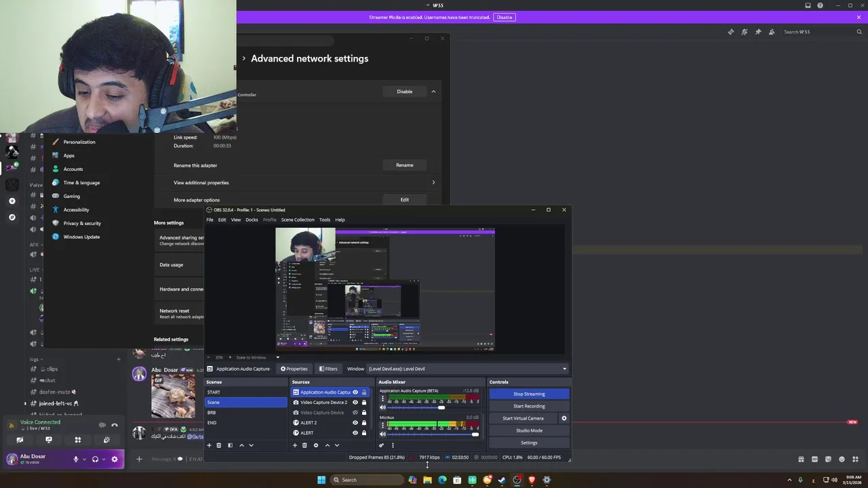
Task: Click Stop Streaming button
Action: coord(529,394)
